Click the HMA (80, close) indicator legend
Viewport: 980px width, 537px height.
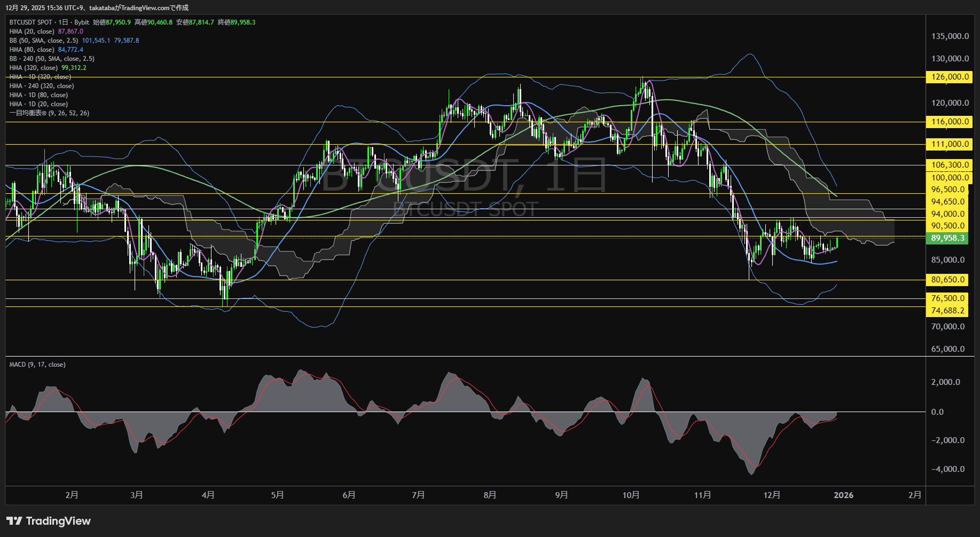point(32,50)
